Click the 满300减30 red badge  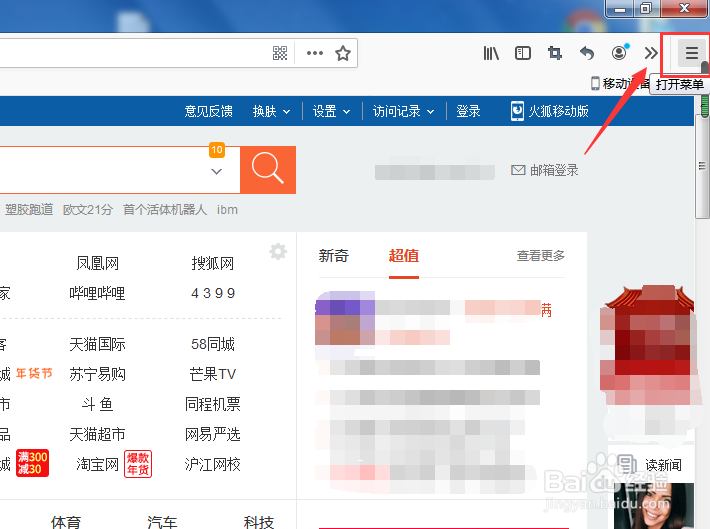[x=32, y=463]
